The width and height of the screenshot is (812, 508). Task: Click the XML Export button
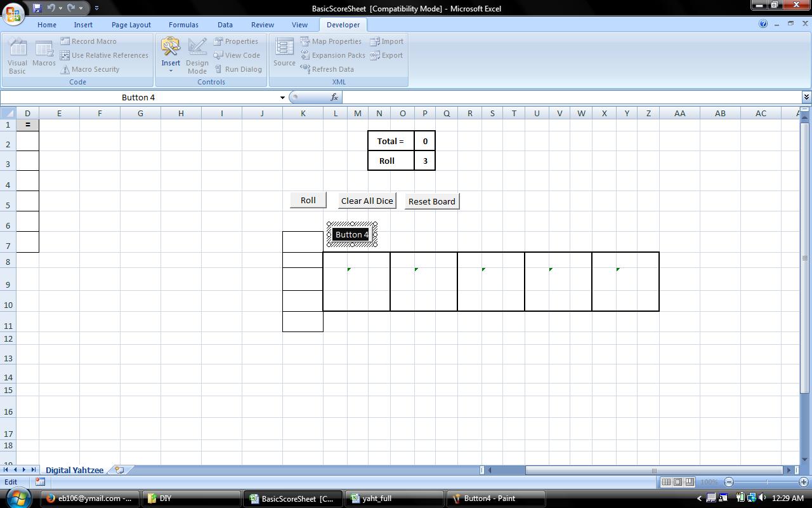tap(386, 55)
